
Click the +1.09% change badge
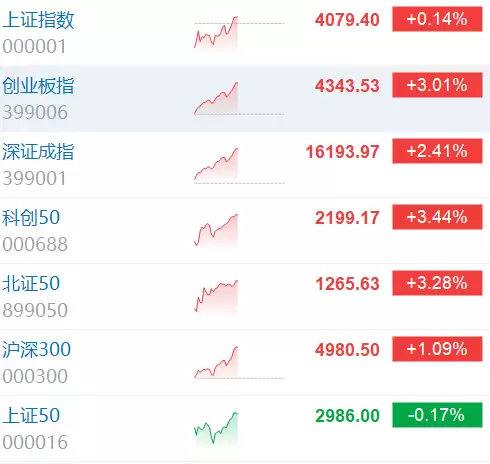(437, 349)
